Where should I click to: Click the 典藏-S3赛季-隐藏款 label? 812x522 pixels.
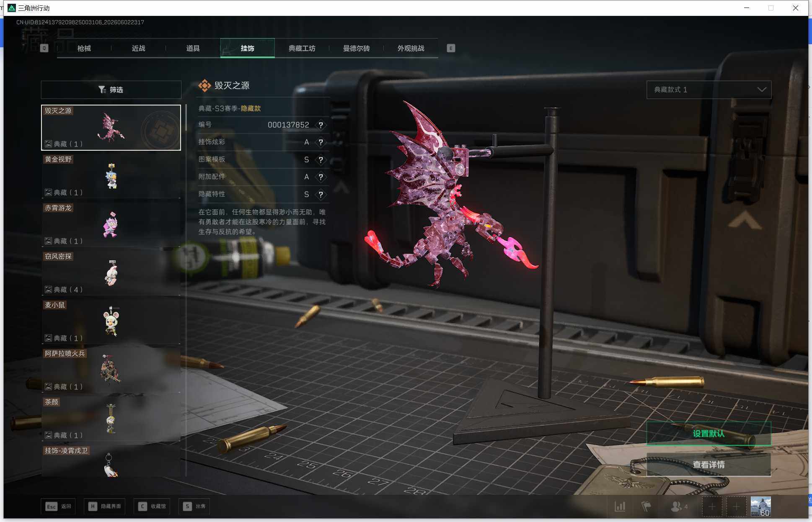pos(230,108)
